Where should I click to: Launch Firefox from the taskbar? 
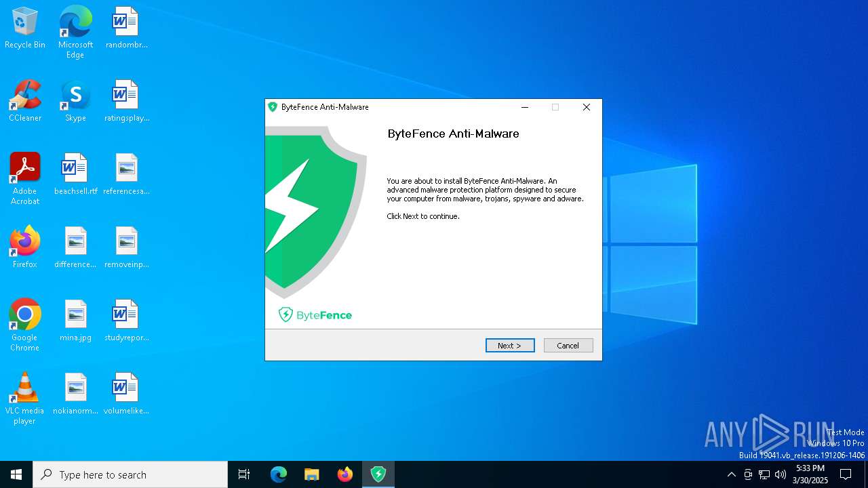[x=344, y=474]
